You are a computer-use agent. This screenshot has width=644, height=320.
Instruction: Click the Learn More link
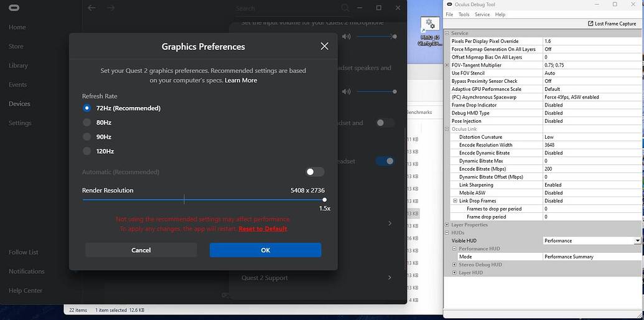click(241, 80)
